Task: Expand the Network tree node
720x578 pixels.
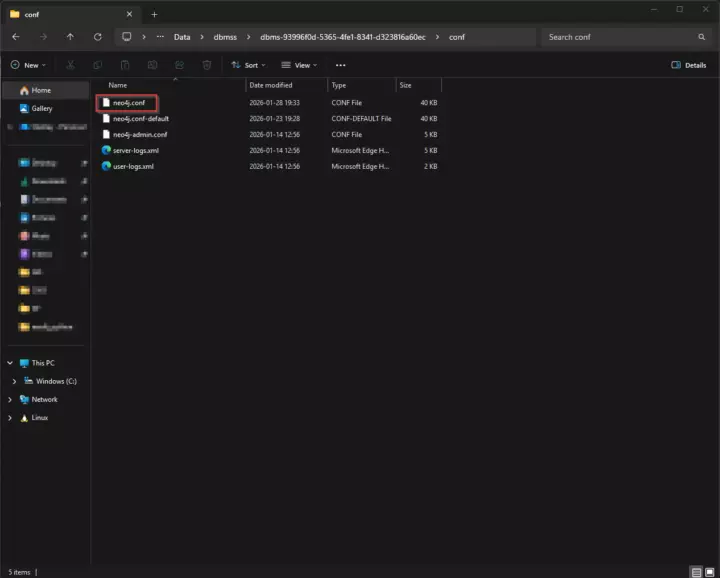Action: click(11, 399)
